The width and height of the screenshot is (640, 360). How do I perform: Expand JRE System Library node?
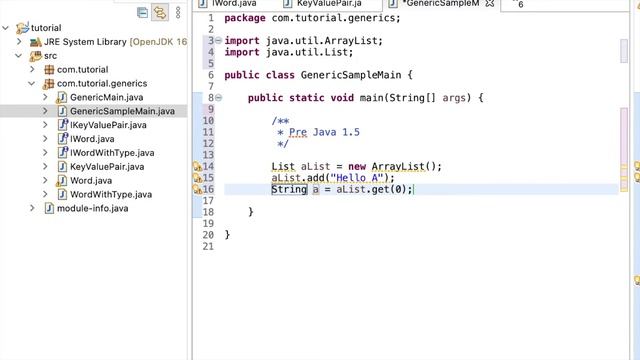coord(19,42)
